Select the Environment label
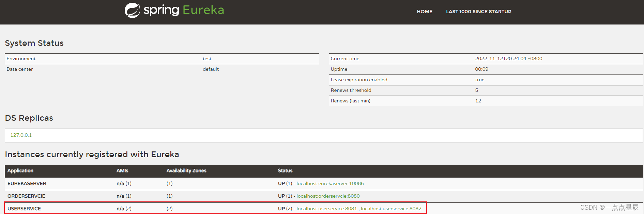Image resolution: width=644 pixels, height=214 pixels. click(x=21, y=59)
